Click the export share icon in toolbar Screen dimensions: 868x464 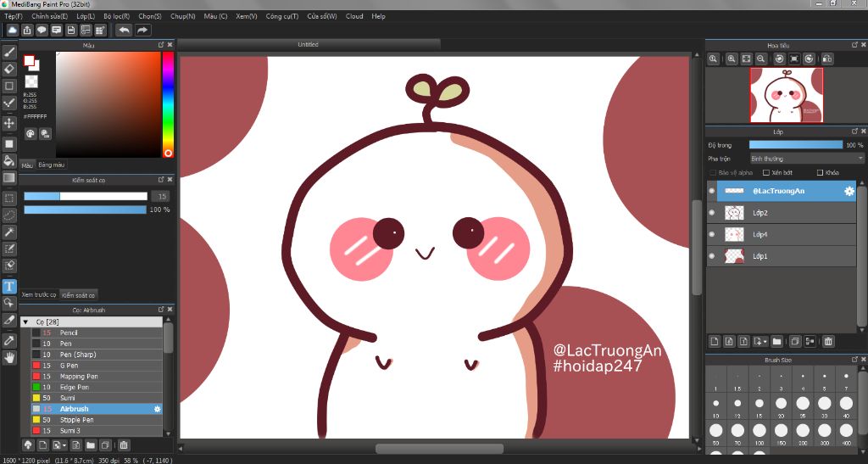(x=26, y=30)
